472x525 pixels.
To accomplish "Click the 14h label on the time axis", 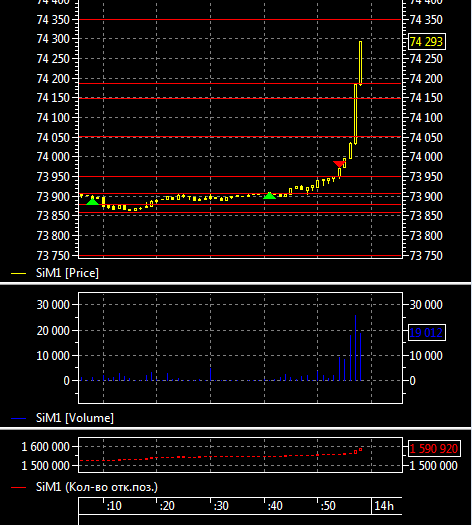I will [x=384, y=506].
